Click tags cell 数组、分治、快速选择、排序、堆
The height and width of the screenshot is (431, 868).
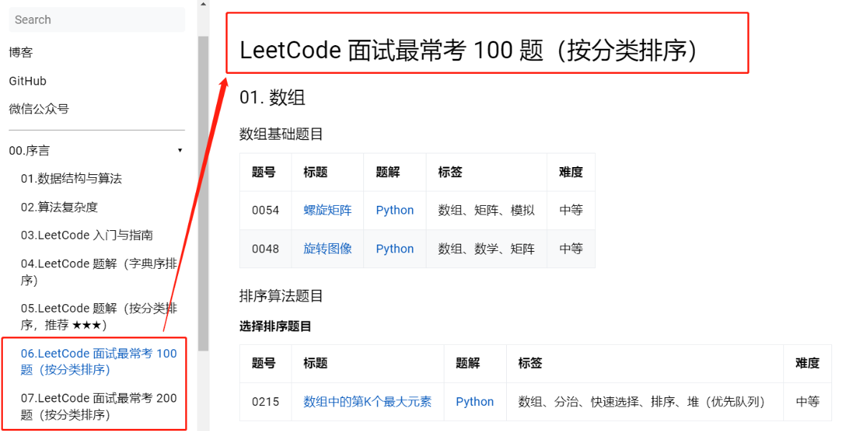[645, 402]
